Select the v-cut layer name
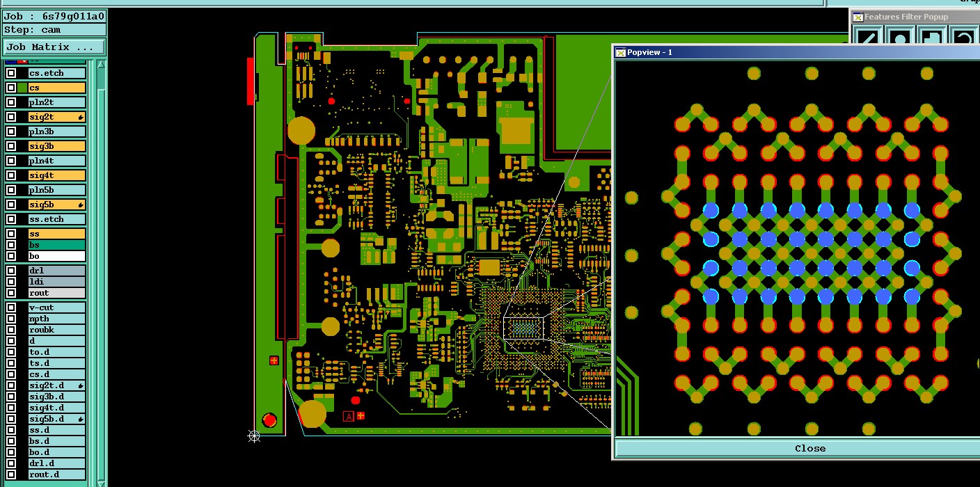980x487 pixels. [57, 308]
